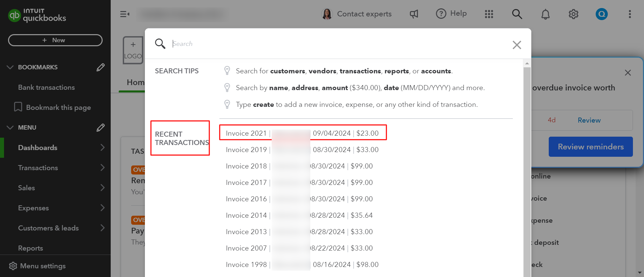Expand the Dashboards submenu arrow
644x277 pixels.
tap(102, 148)
